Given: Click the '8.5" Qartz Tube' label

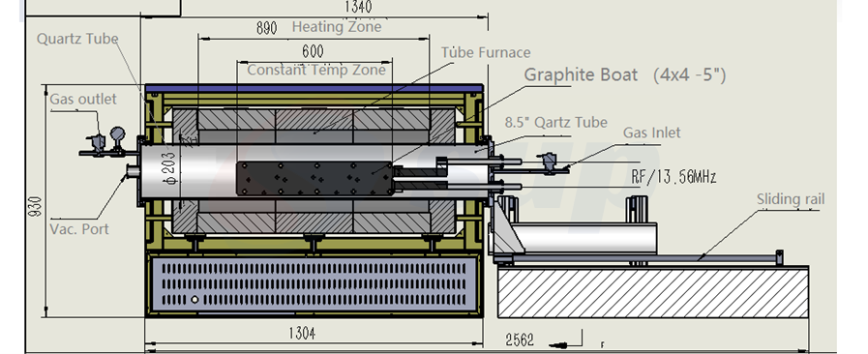Looking at the screenshot, I should (555, 122).
